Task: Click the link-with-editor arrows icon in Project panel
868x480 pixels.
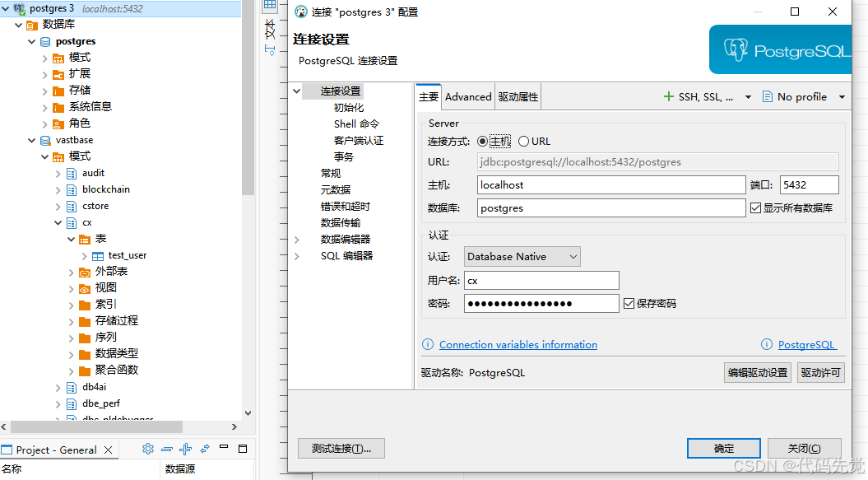Action: pos(205,449)
